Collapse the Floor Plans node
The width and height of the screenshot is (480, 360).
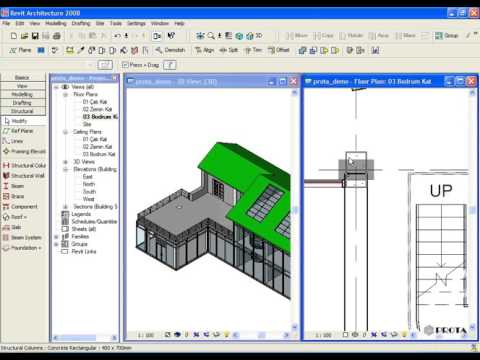pyautogui.click(x=65, y=95)
